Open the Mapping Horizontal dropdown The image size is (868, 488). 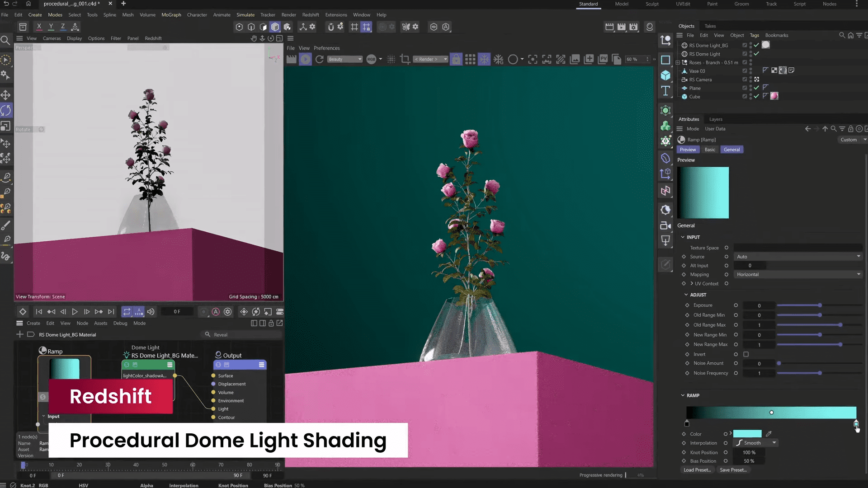coord(798,274)
